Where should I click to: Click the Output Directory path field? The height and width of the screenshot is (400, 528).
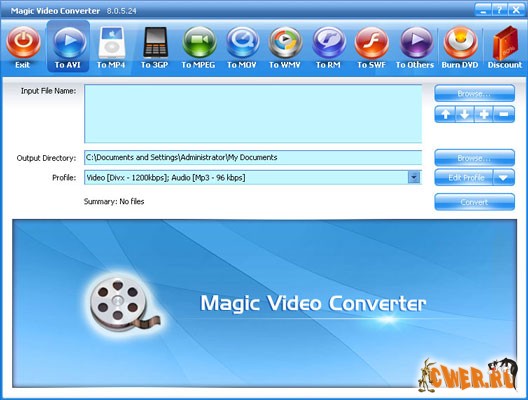[253, 158]
